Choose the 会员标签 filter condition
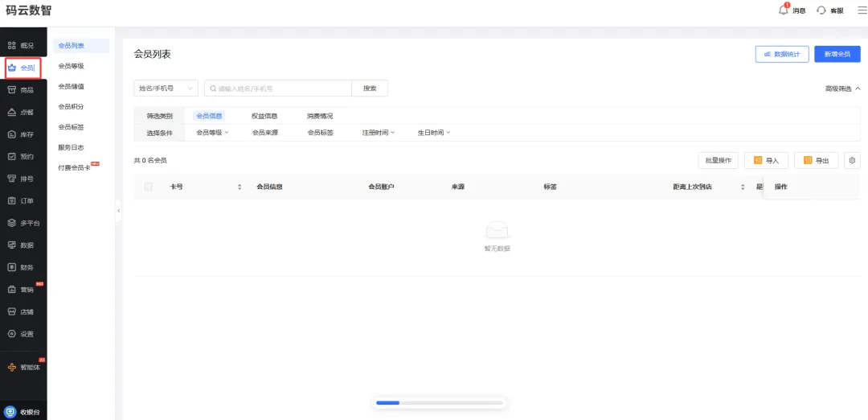 [x=320, y=133]
